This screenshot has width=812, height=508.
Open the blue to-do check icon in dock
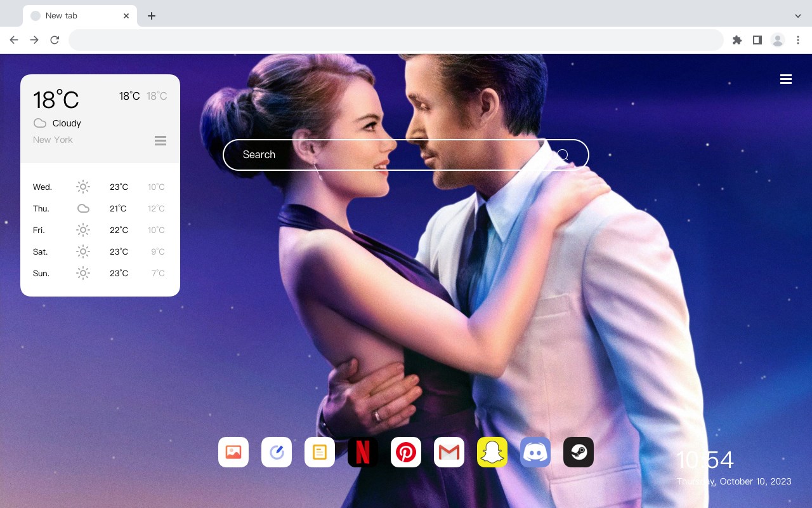tap(277, 452)
